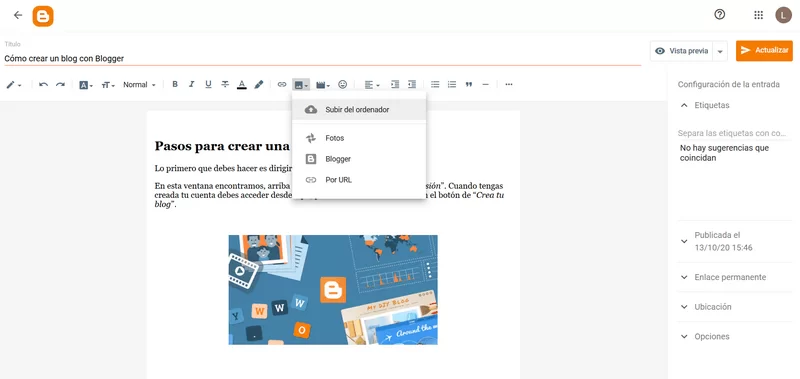Insert a quote with quotation icon
Image resolution: width=800 pixels, height=379 pixels.
[469, 85]
